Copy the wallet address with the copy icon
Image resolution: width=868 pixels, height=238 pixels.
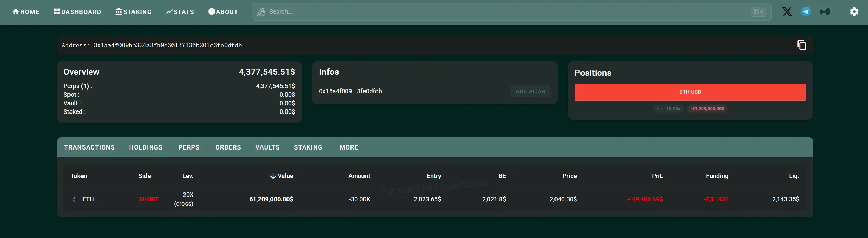click(x=802, y=45)
